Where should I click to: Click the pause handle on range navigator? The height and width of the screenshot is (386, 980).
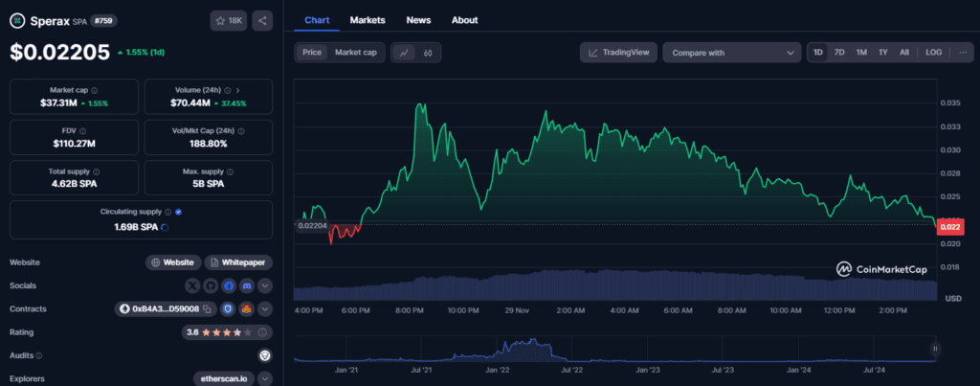coord(936,349)
